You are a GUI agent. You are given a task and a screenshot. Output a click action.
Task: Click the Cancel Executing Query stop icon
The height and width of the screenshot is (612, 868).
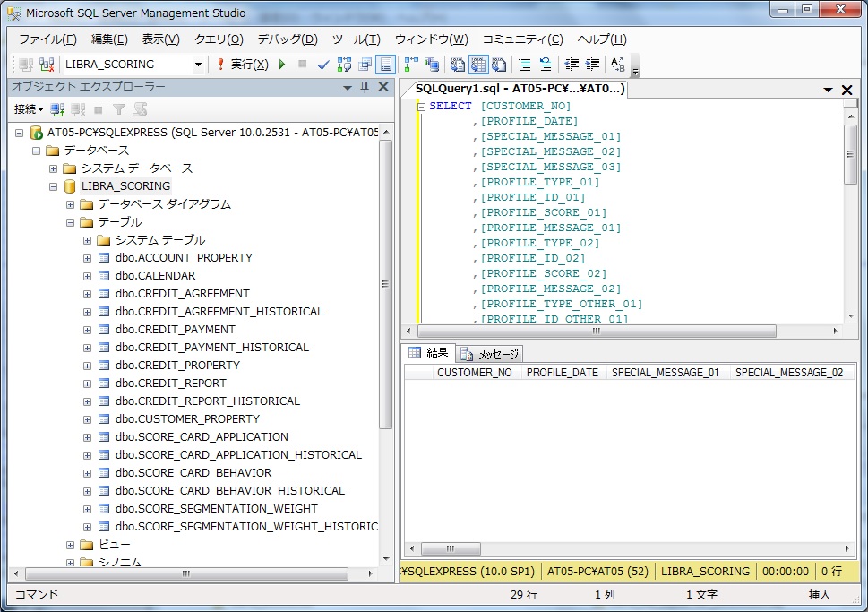[x=302, y=65]
